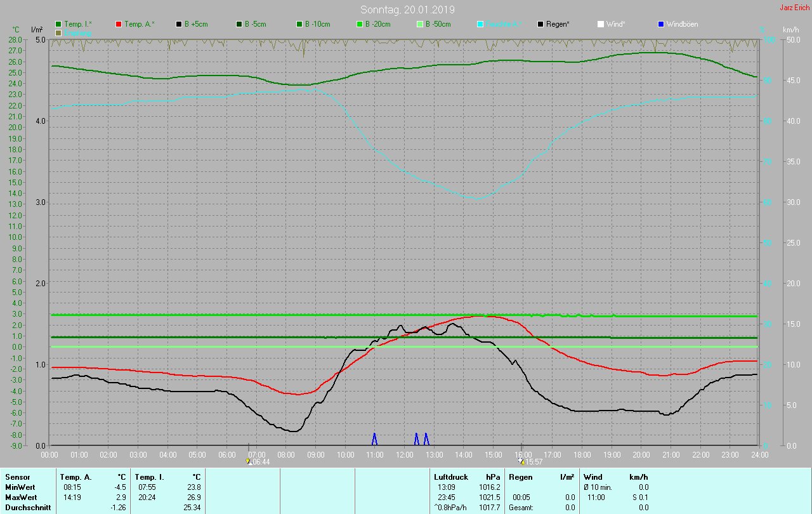
Task: Click the Sensor header cell
Action: [16, 477]
